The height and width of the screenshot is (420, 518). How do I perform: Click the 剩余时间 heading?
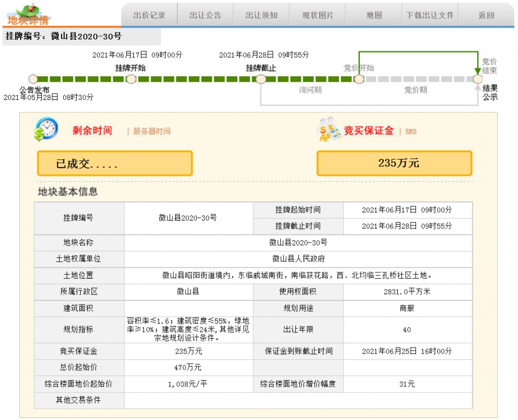pyautogui.click(x=92, y=131)
